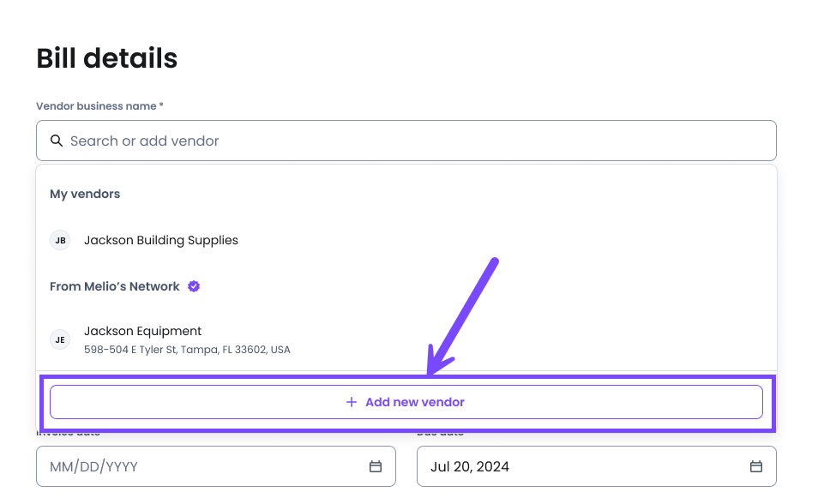The height and width of the screenshot is (504, 818).
Task: Click Melio's Network verified badge
Action: point(194,286)
